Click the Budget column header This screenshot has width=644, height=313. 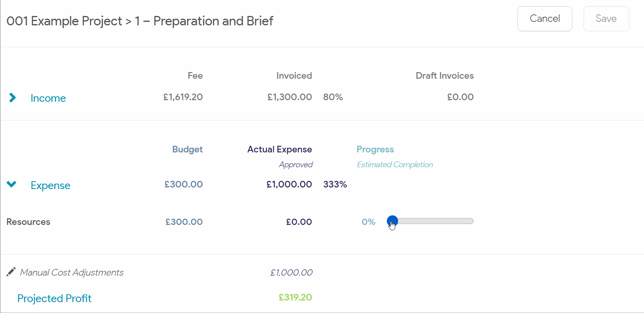pos(187,149)
